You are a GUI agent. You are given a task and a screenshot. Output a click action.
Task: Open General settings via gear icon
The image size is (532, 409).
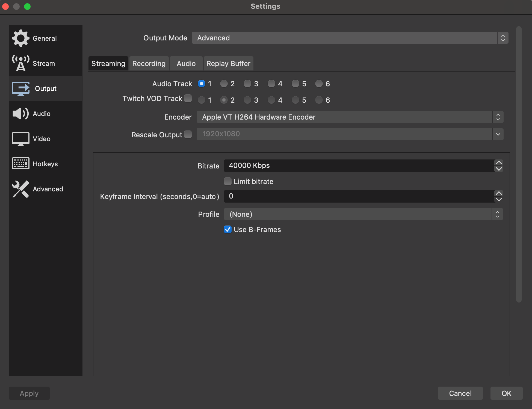(x=20, y=38)
